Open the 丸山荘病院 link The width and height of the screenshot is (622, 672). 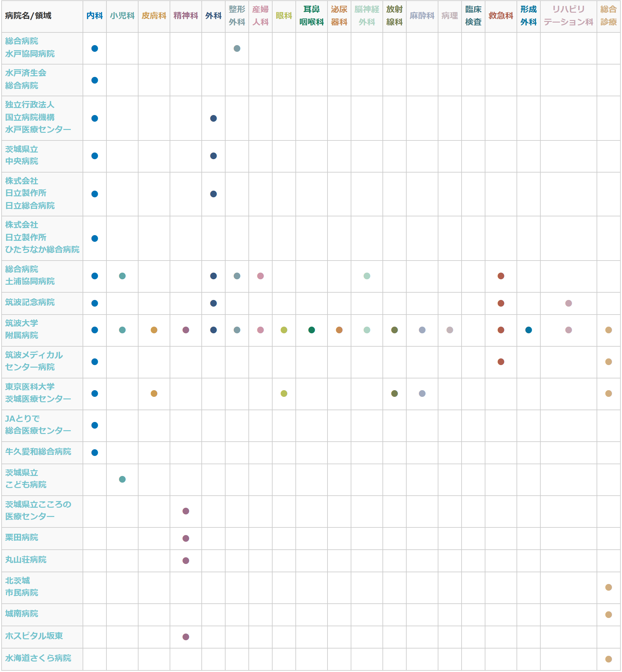point(26,560)
